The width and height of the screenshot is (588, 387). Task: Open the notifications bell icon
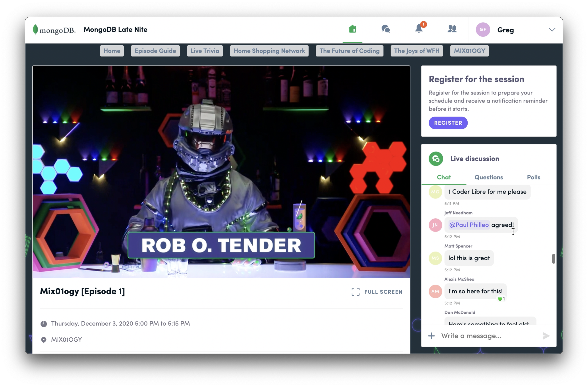(x=419, y=29)
